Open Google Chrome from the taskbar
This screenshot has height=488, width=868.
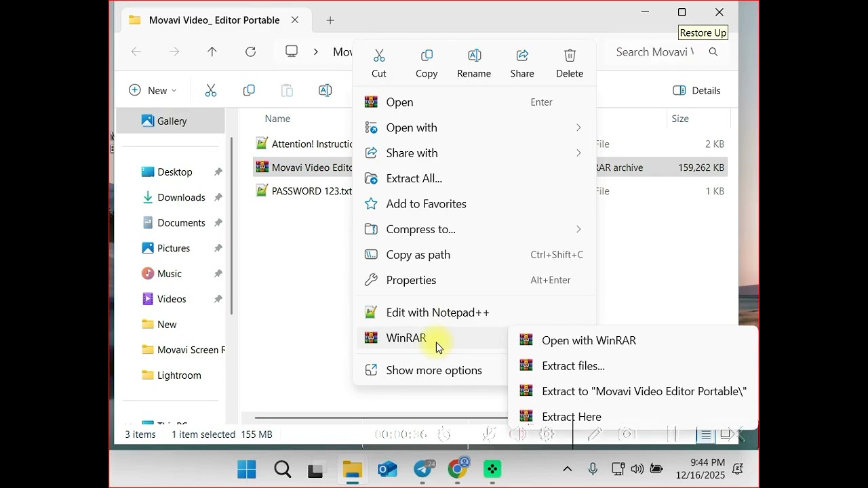click(x=459, y=468)
